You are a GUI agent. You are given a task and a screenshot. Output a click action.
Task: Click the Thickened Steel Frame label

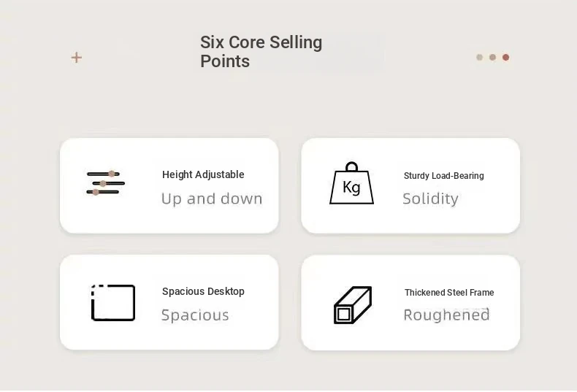(449, 293)
